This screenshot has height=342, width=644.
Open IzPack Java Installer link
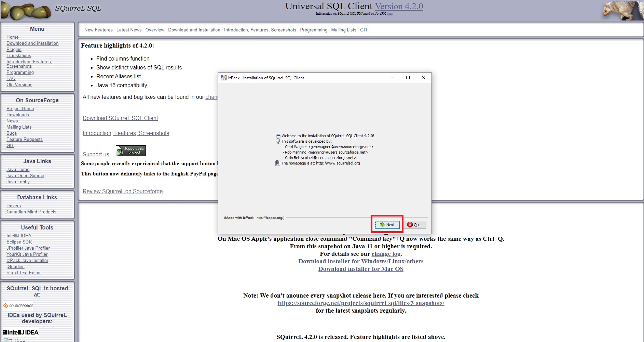coord(27,261)
